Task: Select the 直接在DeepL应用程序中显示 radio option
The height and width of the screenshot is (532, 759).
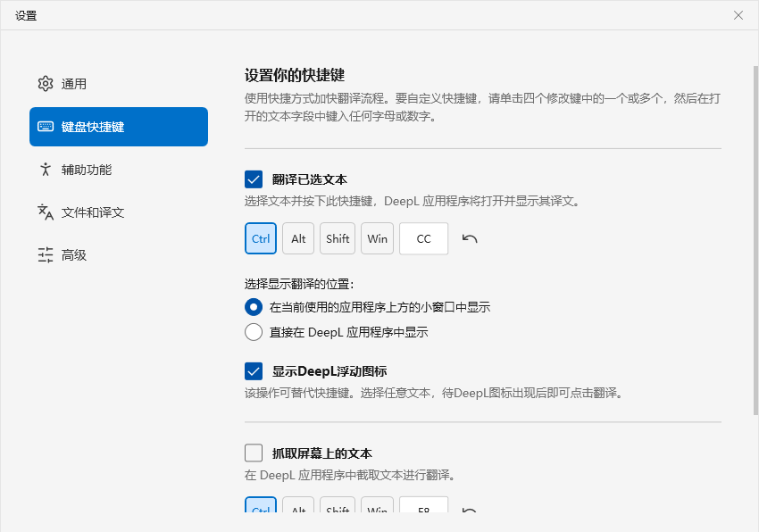Action: [x=252, y=331]
